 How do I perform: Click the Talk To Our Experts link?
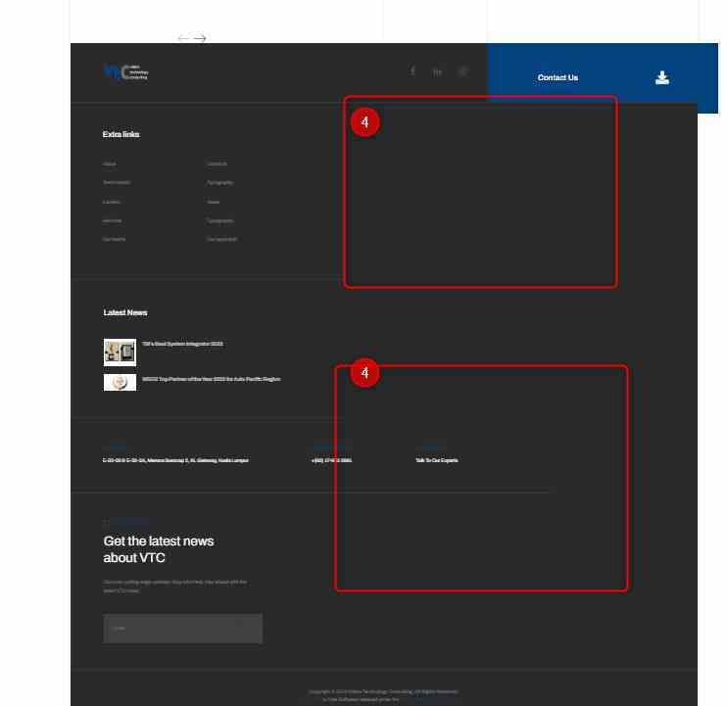point(437,460)
